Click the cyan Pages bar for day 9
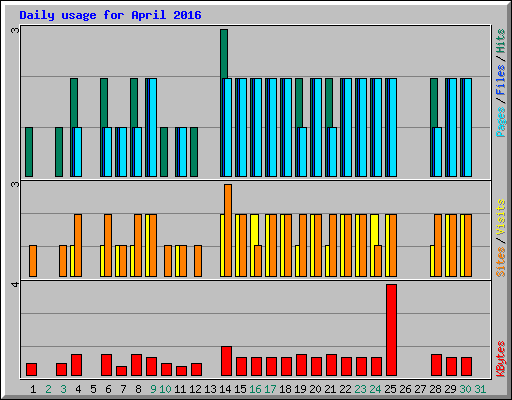512x400 pixels. click(153, 127)
